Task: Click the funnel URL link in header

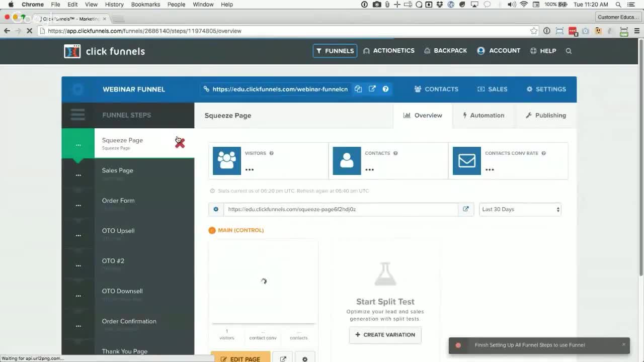Action: click(280, 89)
